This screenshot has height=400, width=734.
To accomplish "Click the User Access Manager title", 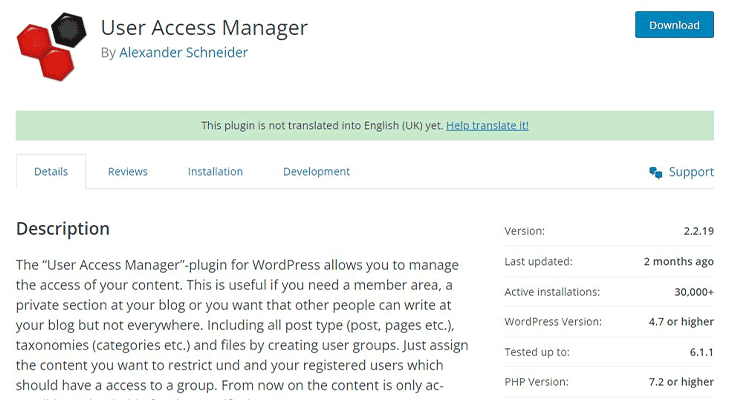I will (204, 28).
